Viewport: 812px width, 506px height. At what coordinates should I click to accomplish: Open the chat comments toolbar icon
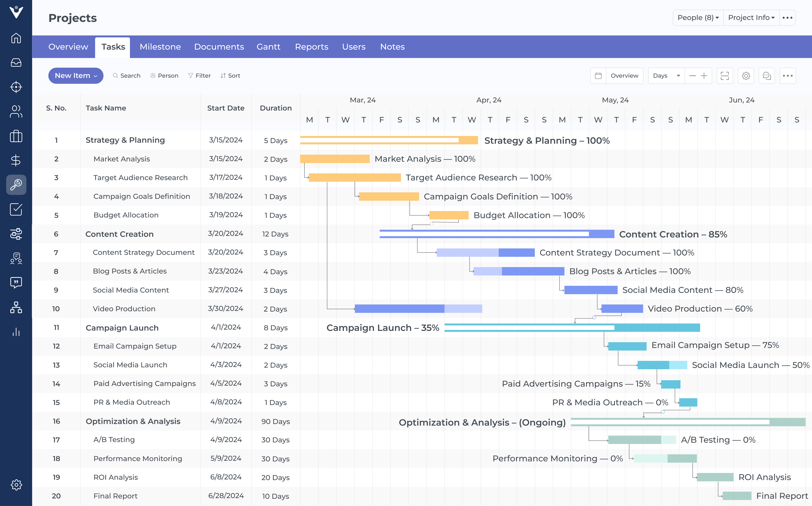pyautogui.click(x=767, y=76)
